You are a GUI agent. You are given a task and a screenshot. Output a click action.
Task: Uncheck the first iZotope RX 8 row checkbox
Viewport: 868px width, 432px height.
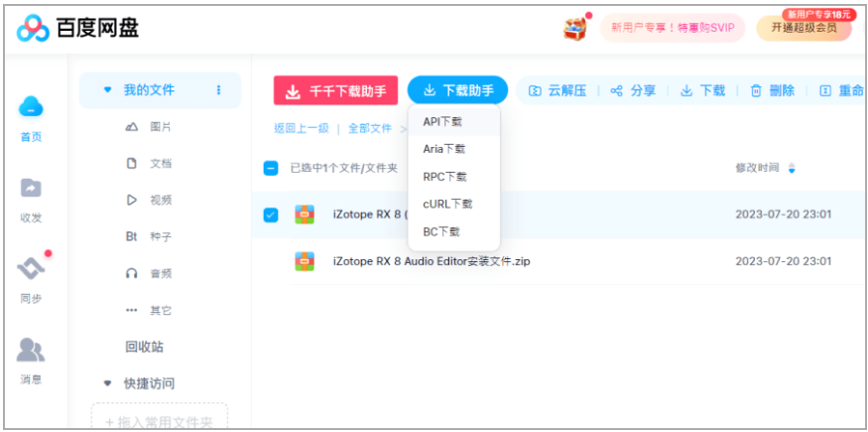click(271, 215)
